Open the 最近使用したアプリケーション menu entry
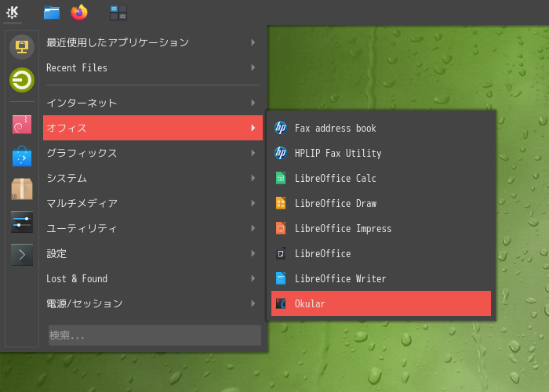549x392 pixels. [x=153, y=42]
